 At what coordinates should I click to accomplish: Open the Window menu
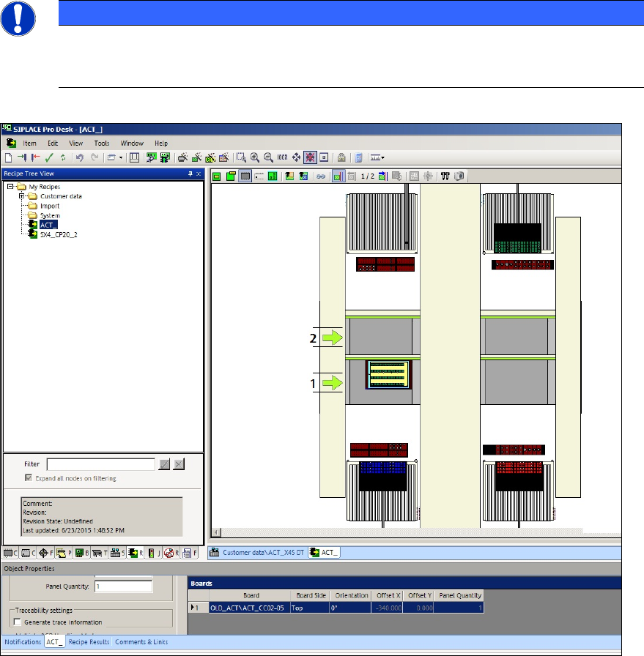coord(132,143)
